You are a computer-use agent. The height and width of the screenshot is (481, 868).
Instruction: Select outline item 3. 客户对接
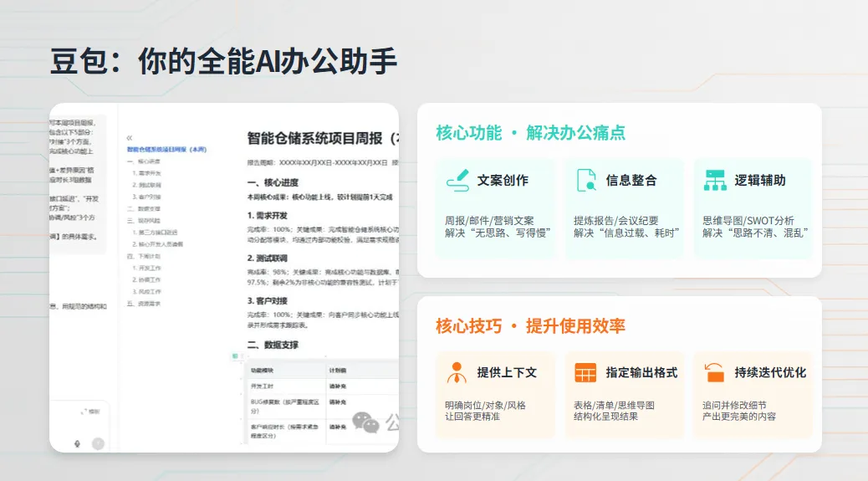(x=146, y=197)
